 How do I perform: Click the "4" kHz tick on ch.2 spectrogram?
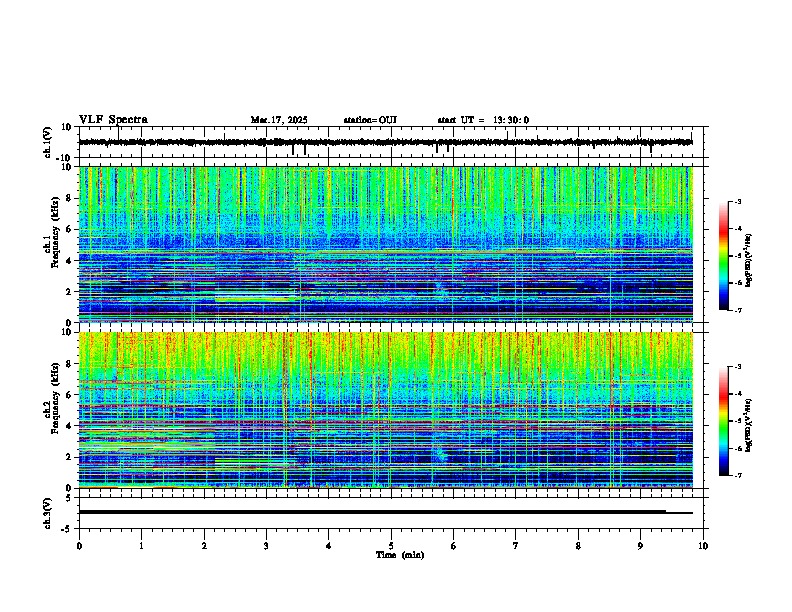(70, 426)
